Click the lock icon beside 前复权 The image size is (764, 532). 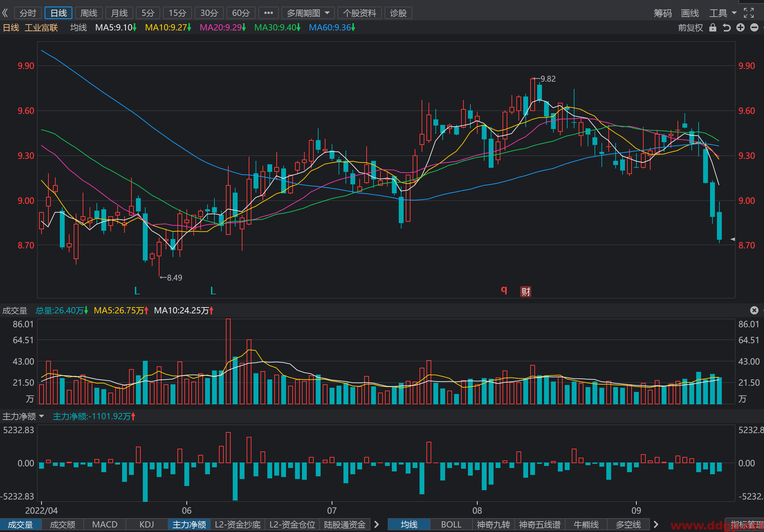click(713, 28)
